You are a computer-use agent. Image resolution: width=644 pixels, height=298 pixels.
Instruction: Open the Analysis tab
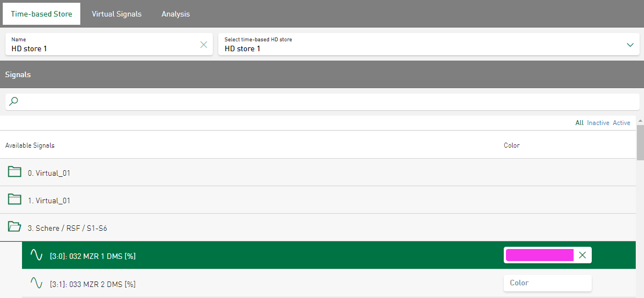click(175, 14)
